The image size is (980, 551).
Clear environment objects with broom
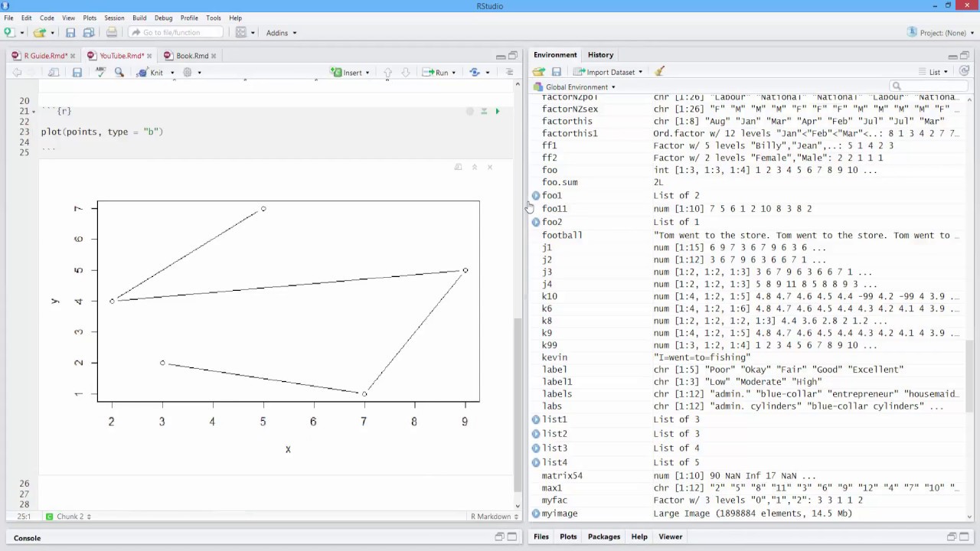point(660,72)
